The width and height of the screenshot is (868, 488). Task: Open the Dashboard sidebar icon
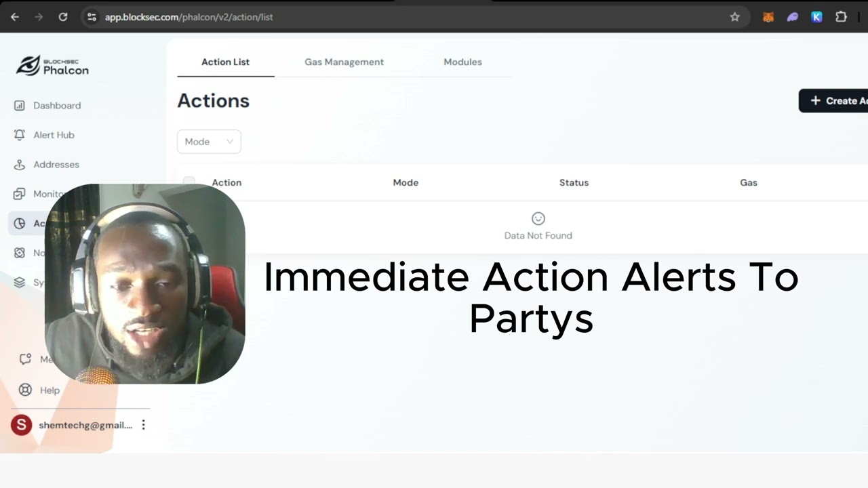[x=20, y=106]
